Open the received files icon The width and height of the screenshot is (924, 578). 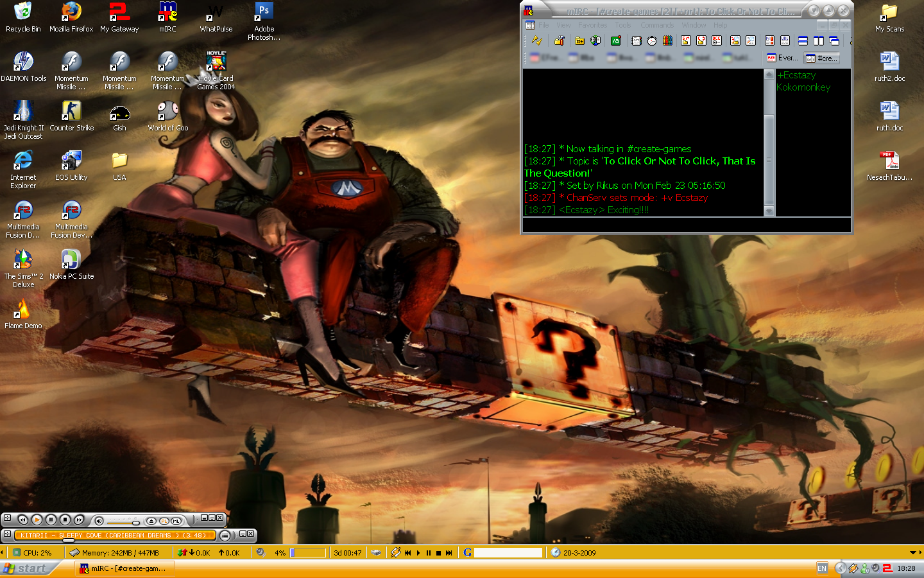tap(735, 40)
